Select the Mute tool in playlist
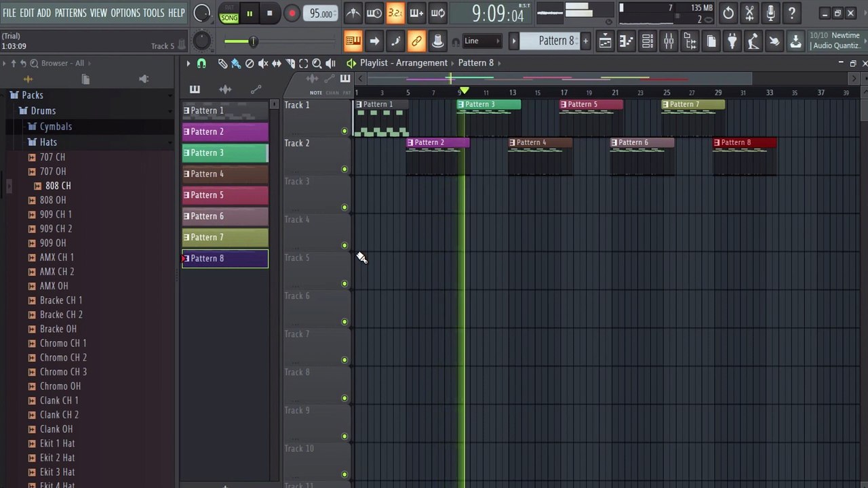 [263, 63]
